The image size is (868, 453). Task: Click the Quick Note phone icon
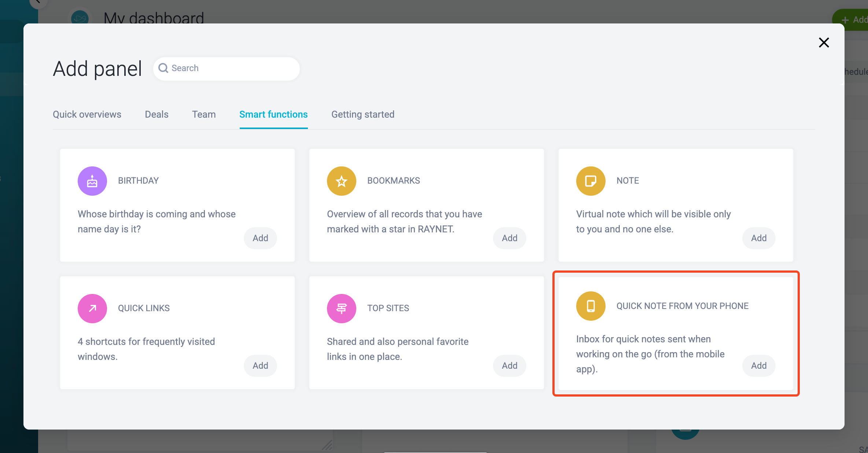pyautogui.click(x=591, y=306)
